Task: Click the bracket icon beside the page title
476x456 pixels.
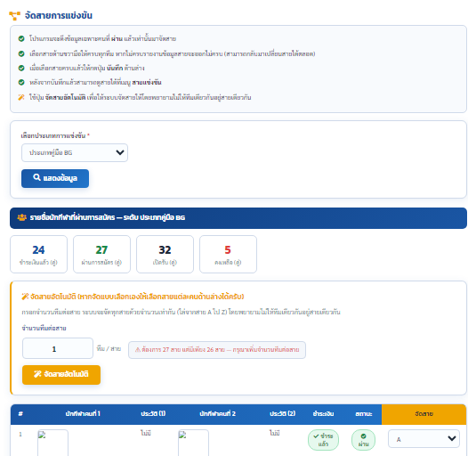Action: 14,15
